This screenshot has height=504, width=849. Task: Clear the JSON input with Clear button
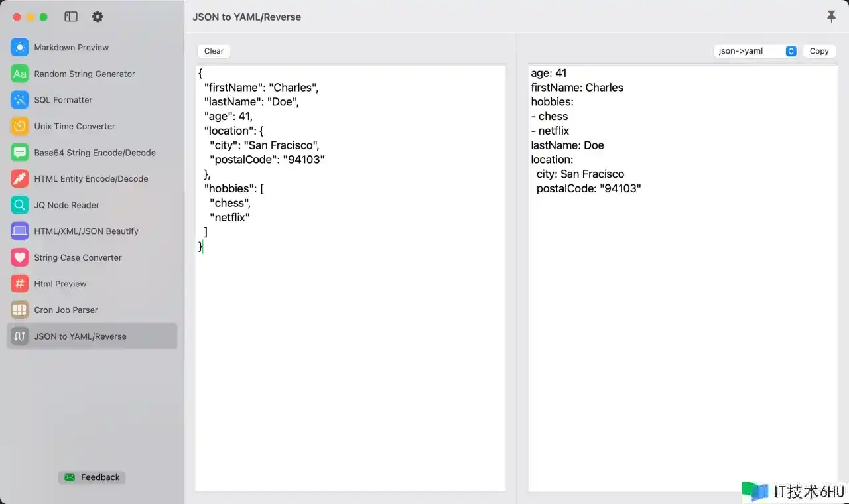tap(214, 51)
